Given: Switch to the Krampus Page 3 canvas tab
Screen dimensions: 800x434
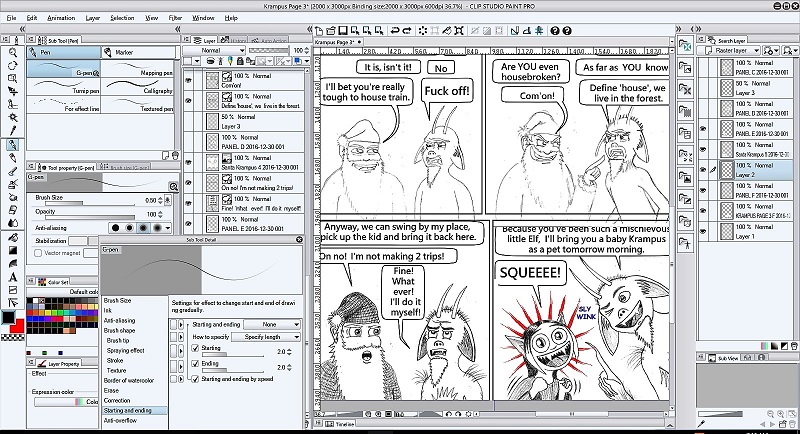Looking at the screenshot, I should (338, 42).
